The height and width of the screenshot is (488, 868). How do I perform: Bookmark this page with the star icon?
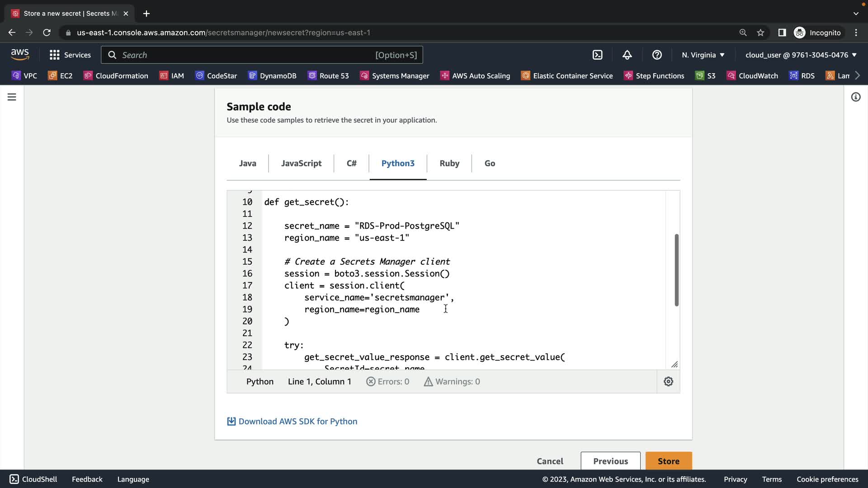(x=760, y=33)
